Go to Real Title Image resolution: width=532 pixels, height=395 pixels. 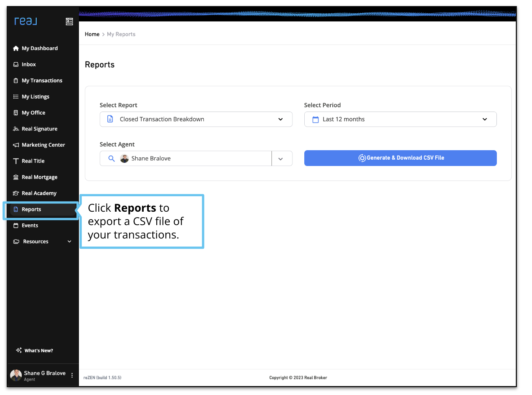[x=33, y=161]
